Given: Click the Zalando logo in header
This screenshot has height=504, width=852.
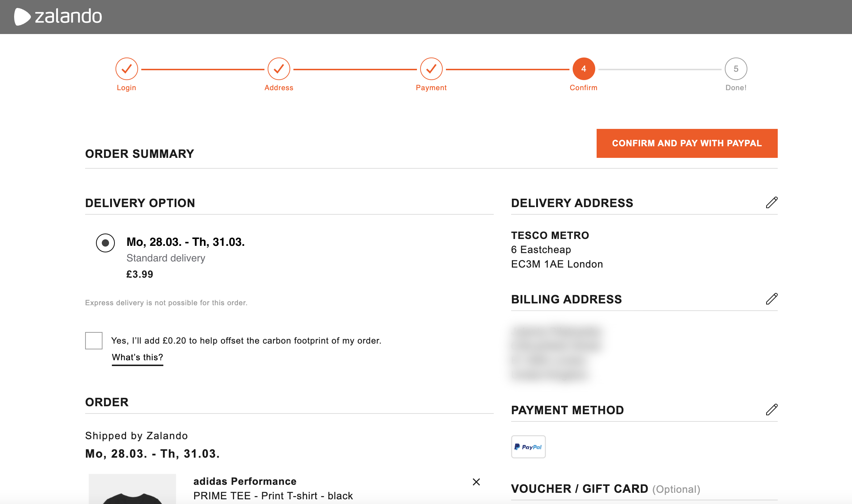Looking at the screenshot, I should point(58,17).
